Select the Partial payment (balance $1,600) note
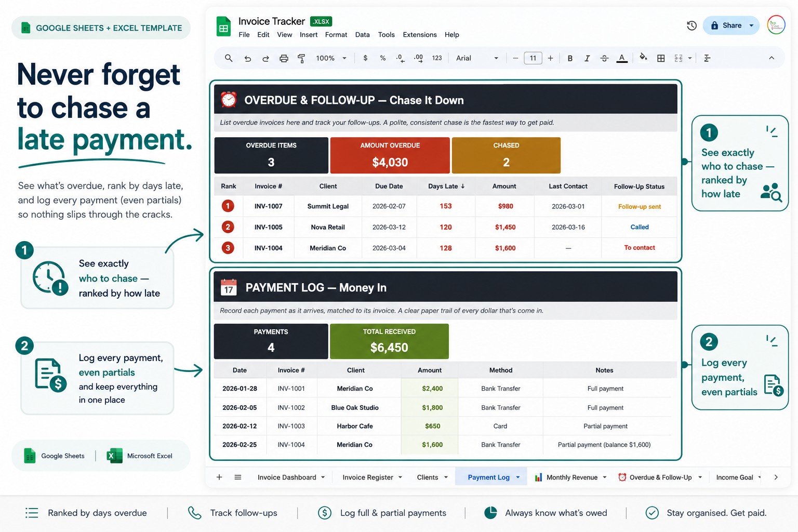 coord(604,445)
